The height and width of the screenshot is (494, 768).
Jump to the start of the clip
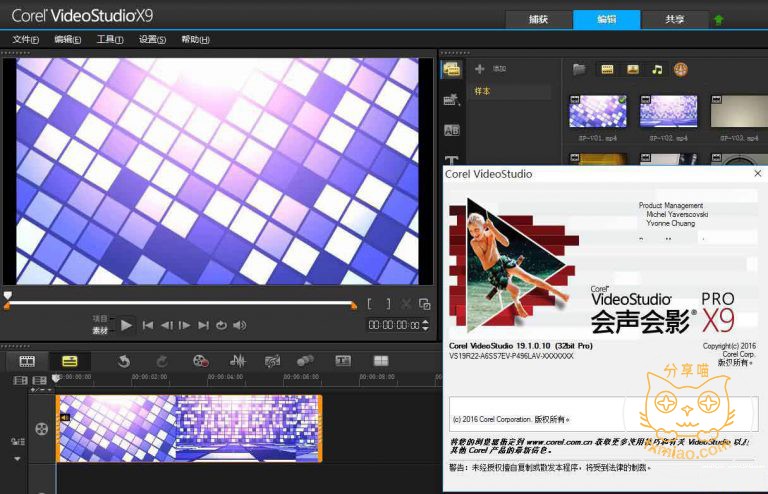pyautogui.click(x=147, y=325)
